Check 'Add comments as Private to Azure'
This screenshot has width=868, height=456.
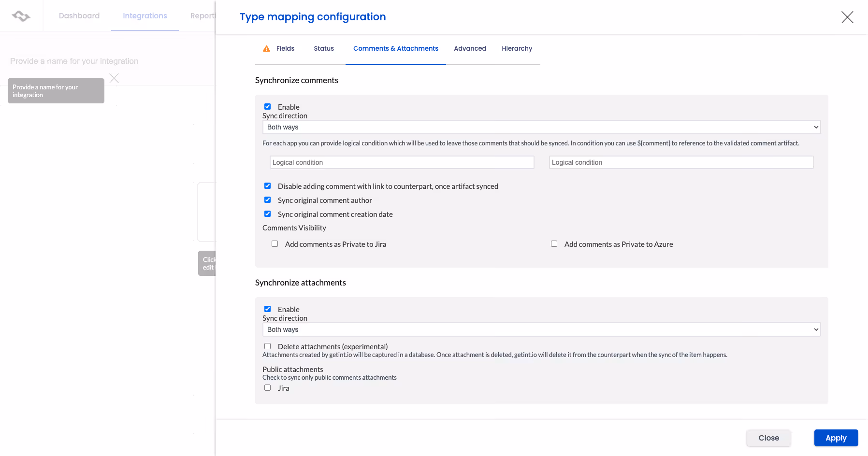[554, 243]
